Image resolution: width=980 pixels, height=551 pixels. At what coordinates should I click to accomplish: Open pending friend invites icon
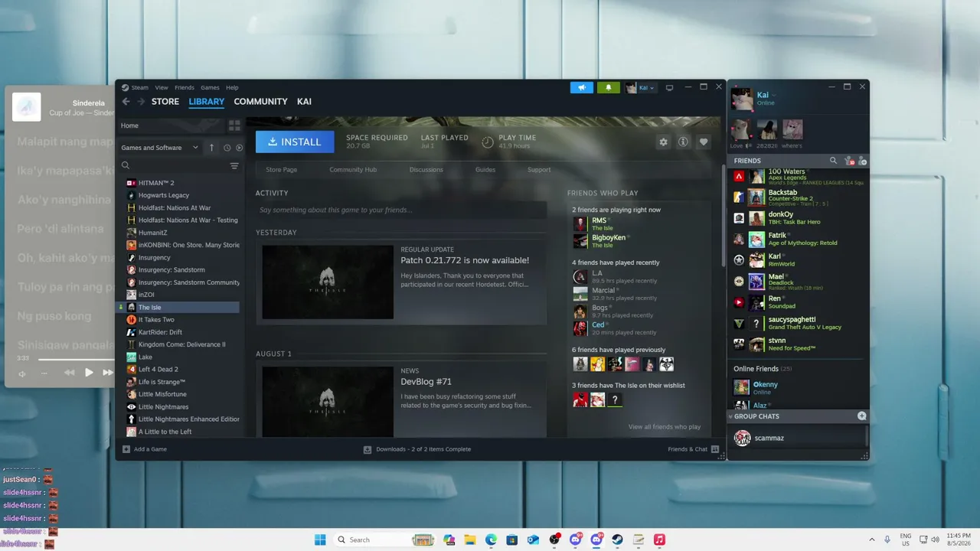click(x=848, y=161)
